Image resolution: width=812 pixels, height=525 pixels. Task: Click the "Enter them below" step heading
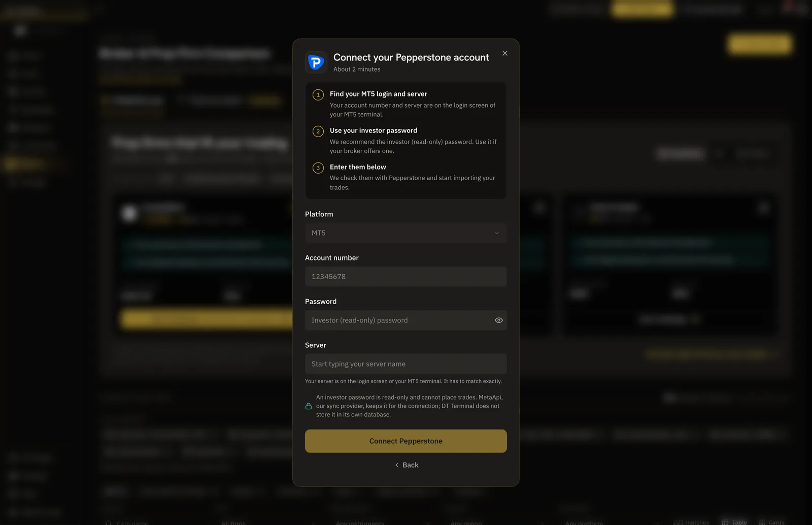click(x=358, y=167)
